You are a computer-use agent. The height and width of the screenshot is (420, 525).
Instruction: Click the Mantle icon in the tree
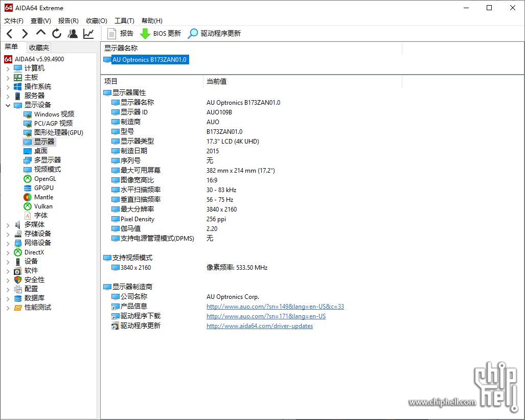pyautogui.click(x=28, y=197)
